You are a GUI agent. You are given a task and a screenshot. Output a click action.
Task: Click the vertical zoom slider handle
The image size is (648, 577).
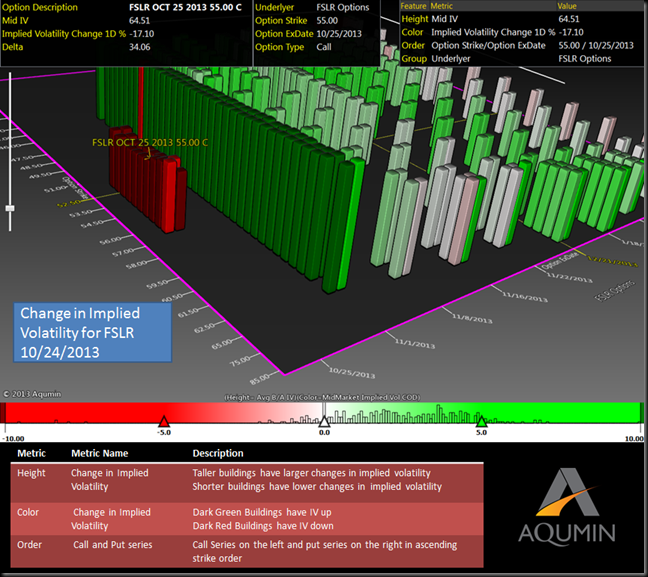pos(10,208)
